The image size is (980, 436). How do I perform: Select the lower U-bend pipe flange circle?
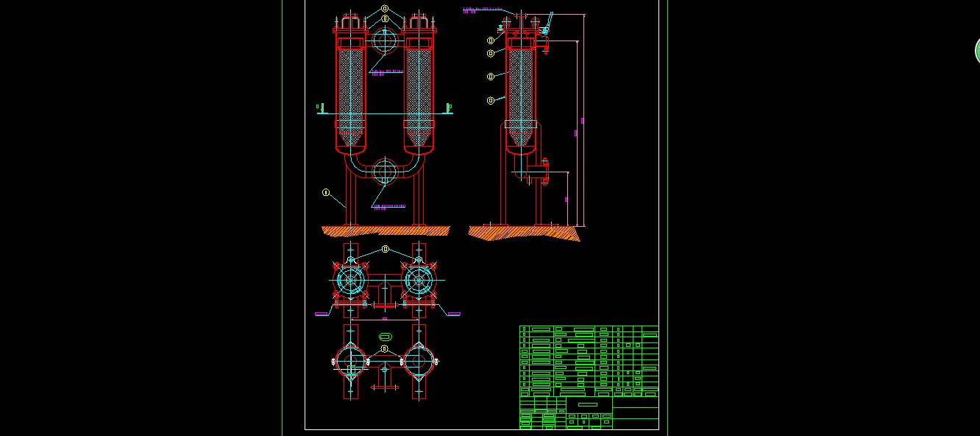pos(385,172)
